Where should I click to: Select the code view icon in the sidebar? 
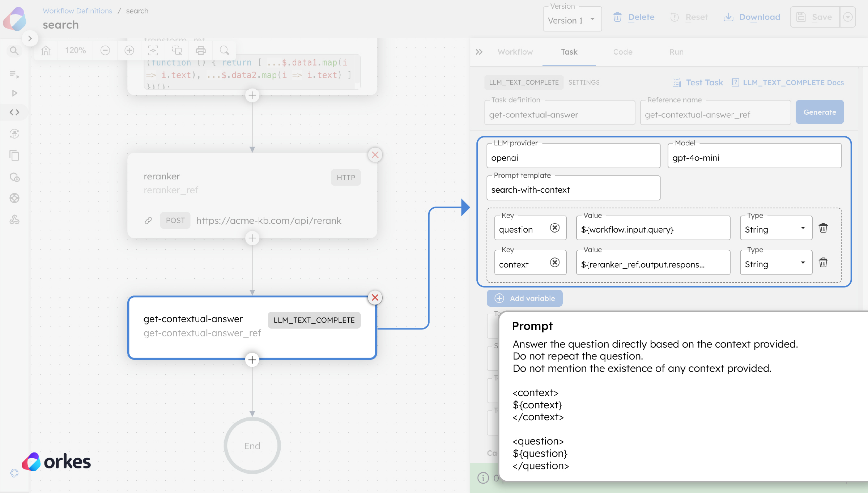14,112
